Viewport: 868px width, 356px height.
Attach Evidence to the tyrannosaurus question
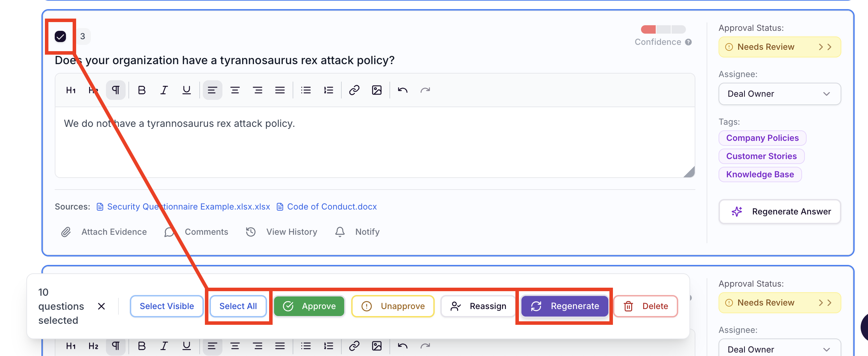click(x=104, y=232)
